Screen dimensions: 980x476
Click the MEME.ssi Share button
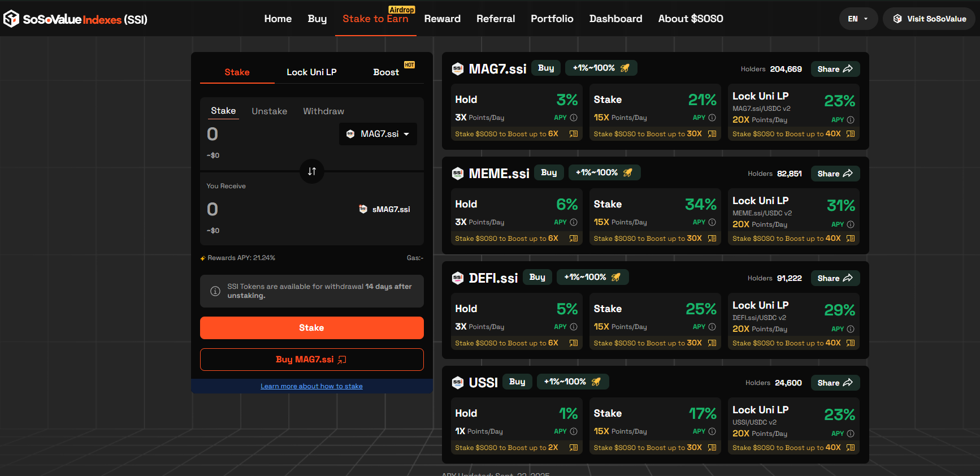pyautogui.click(x=835, y=174)
